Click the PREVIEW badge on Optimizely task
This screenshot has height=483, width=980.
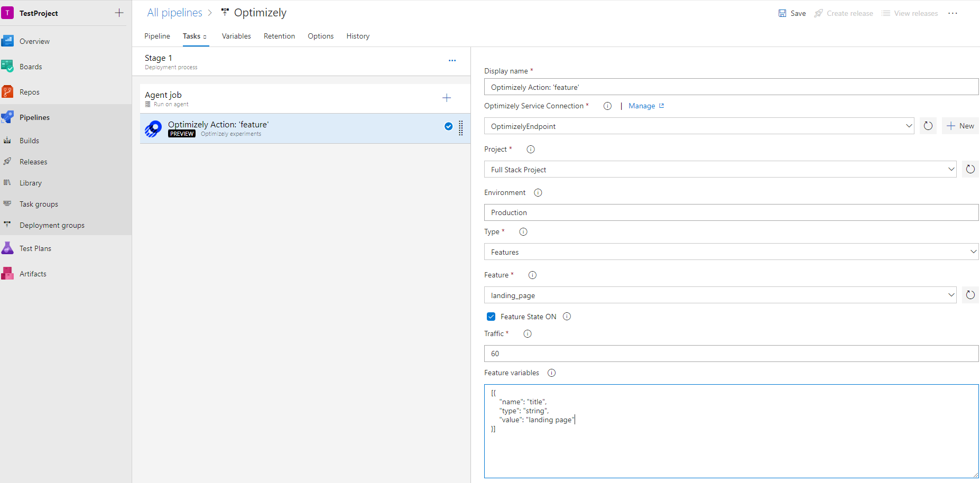point(182,134)
